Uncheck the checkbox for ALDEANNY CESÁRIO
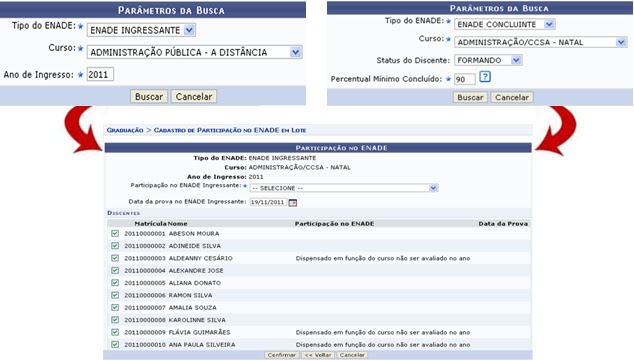Screen dimensions: 634x361 [115, 258]
